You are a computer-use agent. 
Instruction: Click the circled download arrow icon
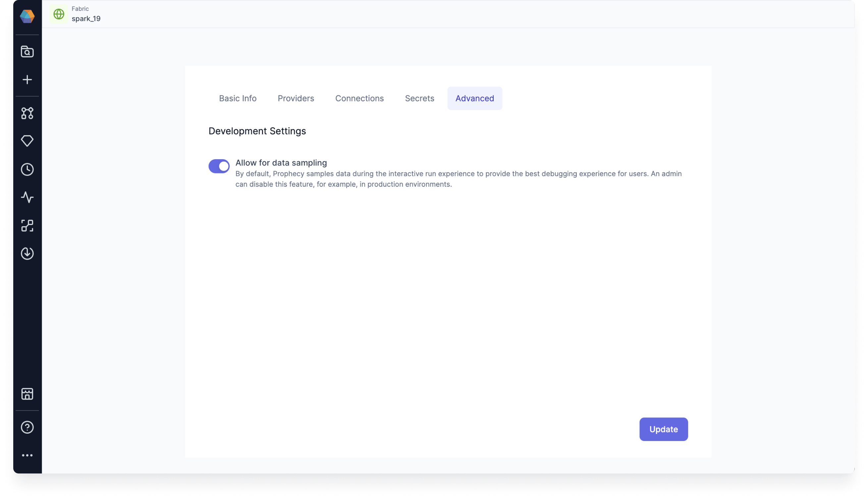[27, 253]
